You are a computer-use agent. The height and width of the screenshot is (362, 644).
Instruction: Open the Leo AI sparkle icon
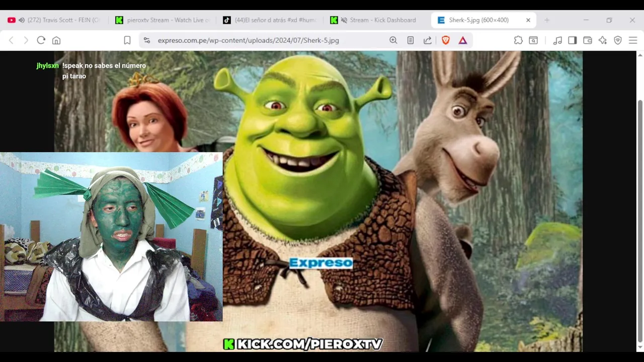coord(603,40)
